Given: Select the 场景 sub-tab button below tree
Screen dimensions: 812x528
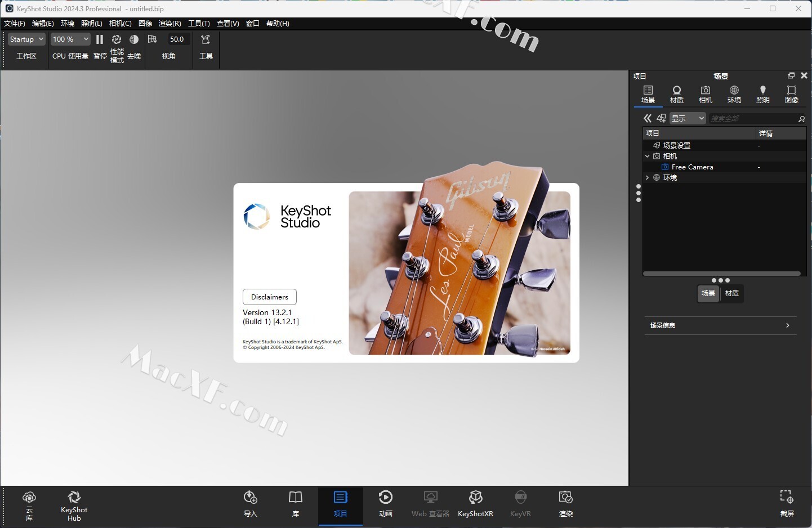Looking at the screenshot, I should [708, 293].
